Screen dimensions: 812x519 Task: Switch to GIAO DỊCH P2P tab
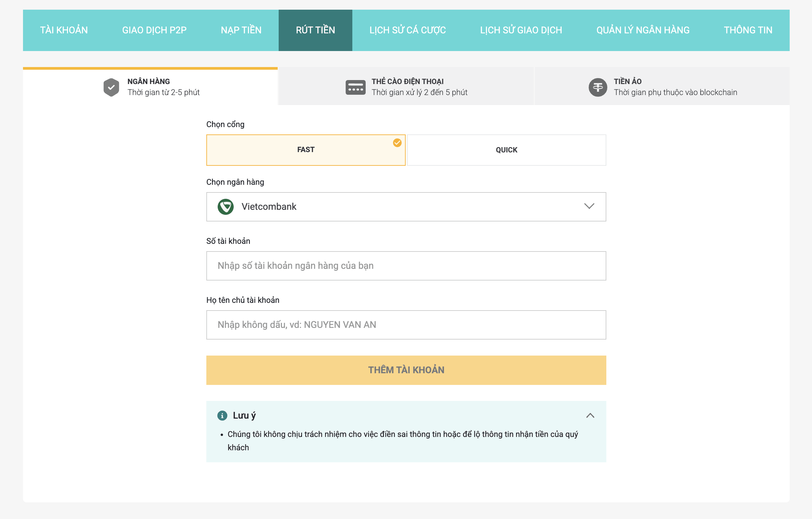(x=154, y=30)
